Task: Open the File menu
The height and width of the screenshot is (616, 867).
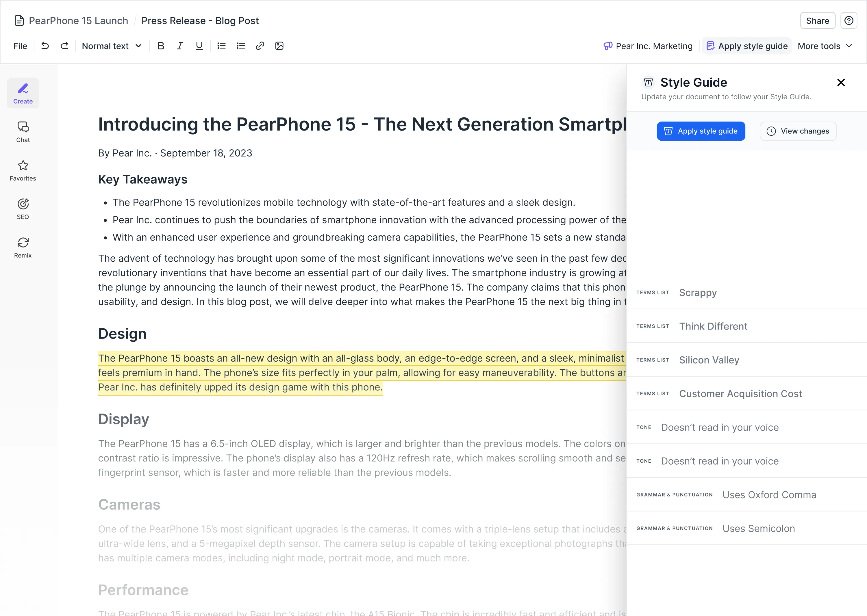Action: [20, 46]
